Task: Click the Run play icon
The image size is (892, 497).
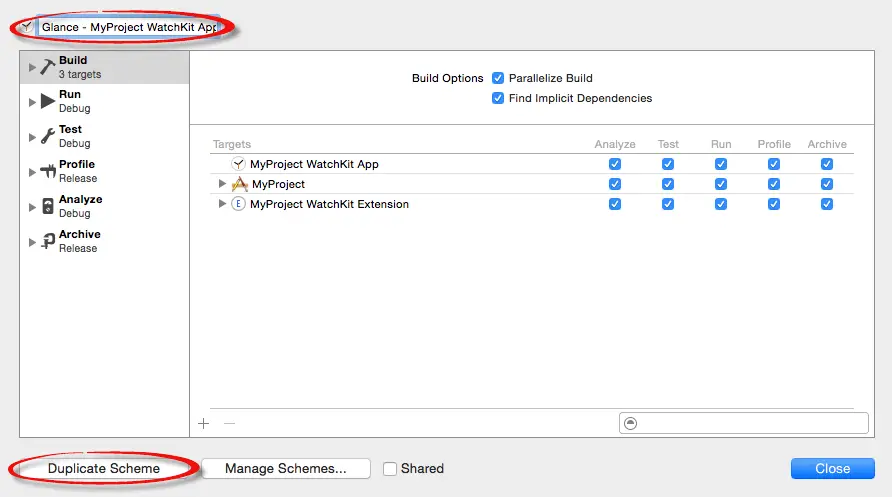Action: (47, 101)
